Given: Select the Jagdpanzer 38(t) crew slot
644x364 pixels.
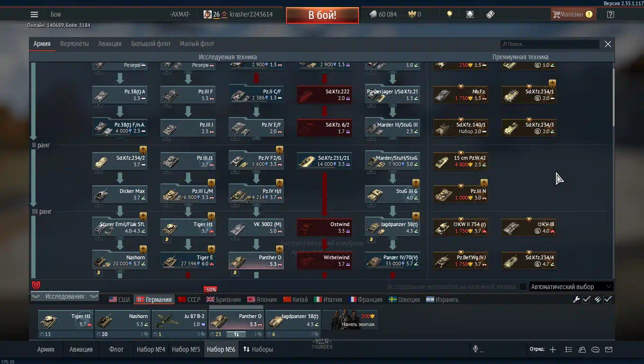Looking at the screenshot, I should tap(293, 320).
